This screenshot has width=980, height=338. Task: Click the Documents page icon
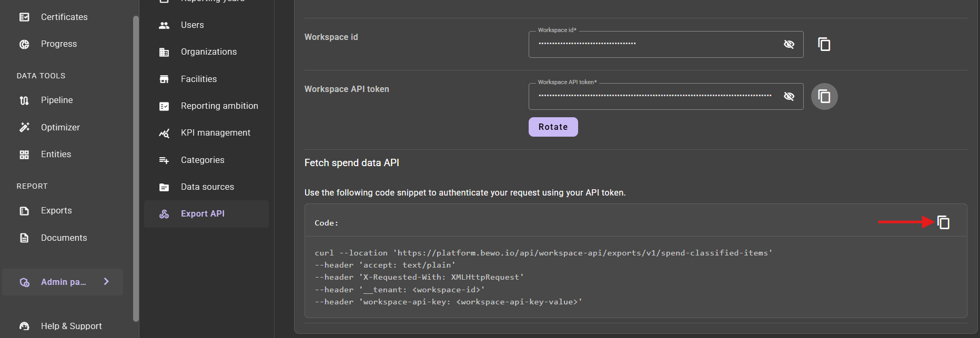[x=24, y=238]
